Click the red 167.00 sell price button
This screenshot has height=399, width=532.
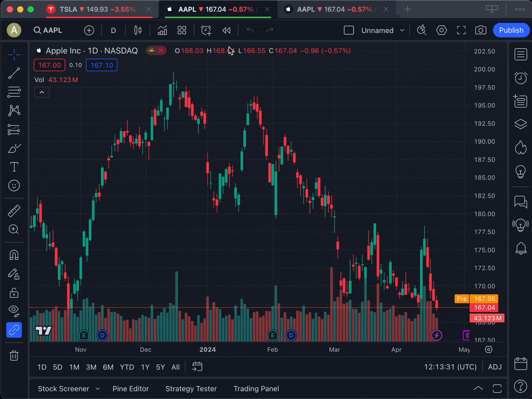coord(49,65)
